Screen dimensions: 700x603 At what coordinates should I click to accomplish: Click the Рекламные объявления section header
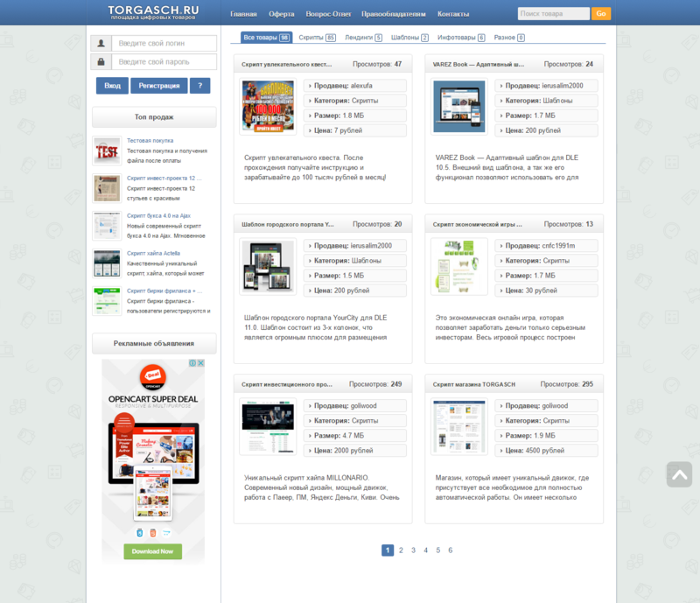[154, 343]
